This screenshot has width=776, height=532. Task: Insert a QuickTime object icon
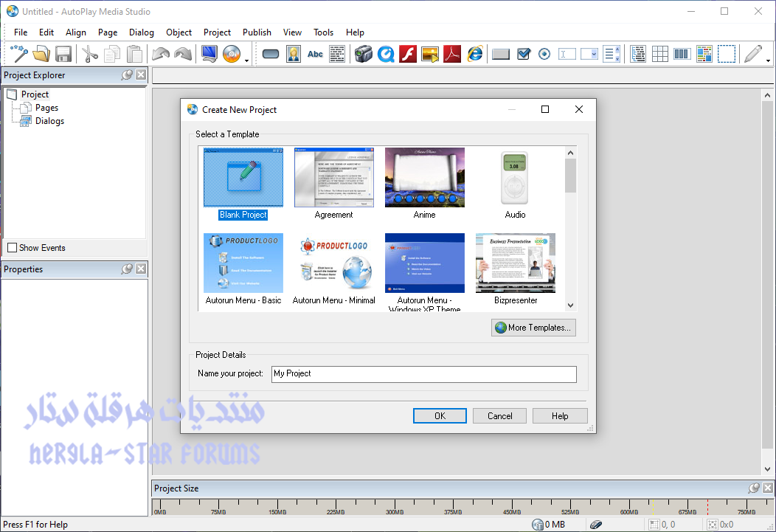pos(386,53)
